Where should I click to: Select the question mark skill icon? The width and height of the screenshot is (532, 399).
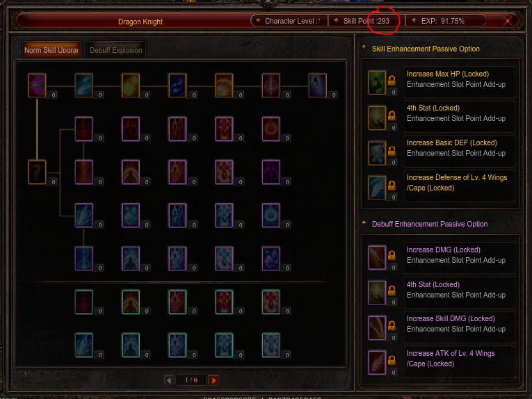pyautogui.click(x=37, y=172)
